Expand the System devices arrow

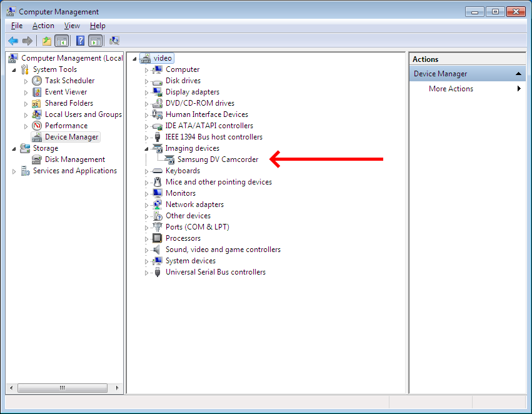tap(146, 261)
